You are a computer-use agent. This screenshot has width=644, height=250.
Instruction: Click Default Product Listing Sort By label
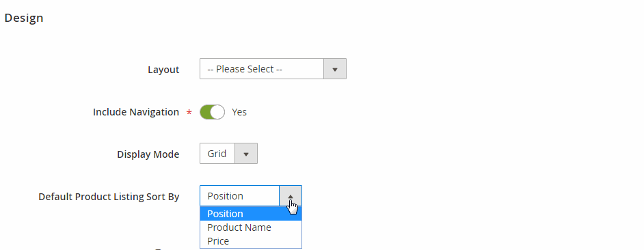(x=109, y=197)
